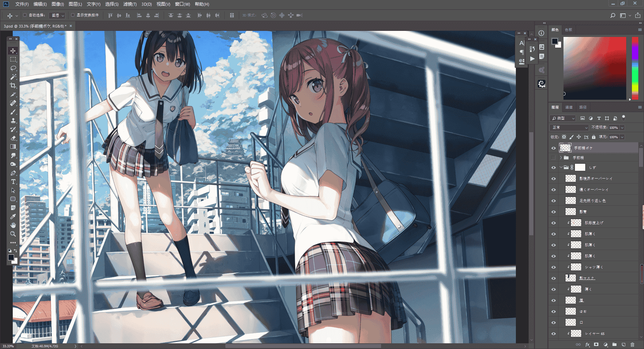Activate the Pen tool
The width and height of the screenshot is (644, 349).
[13, 173]
